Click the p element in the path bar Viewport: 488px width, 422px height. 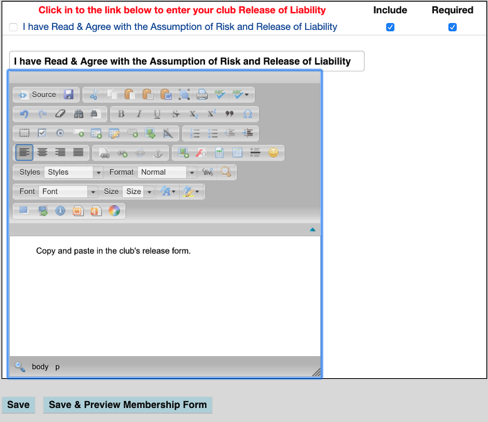coord(57,367)
